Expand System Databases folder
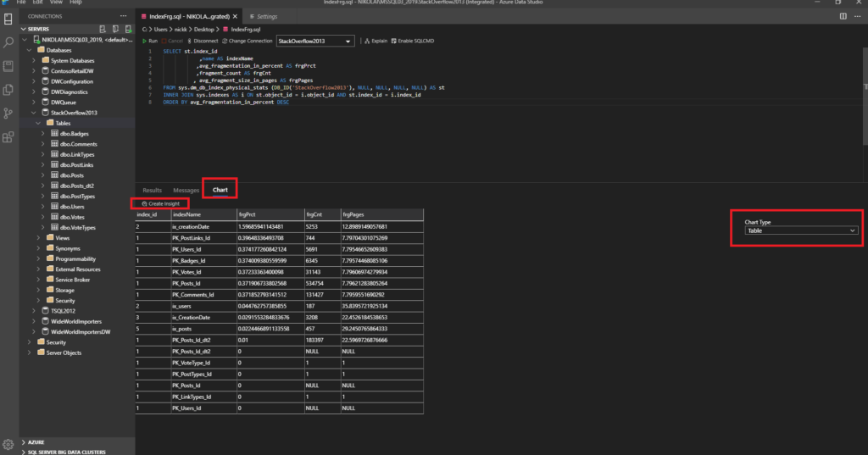Image resolution: width=868 pixels, height=455 pixels. coord(34,61)
